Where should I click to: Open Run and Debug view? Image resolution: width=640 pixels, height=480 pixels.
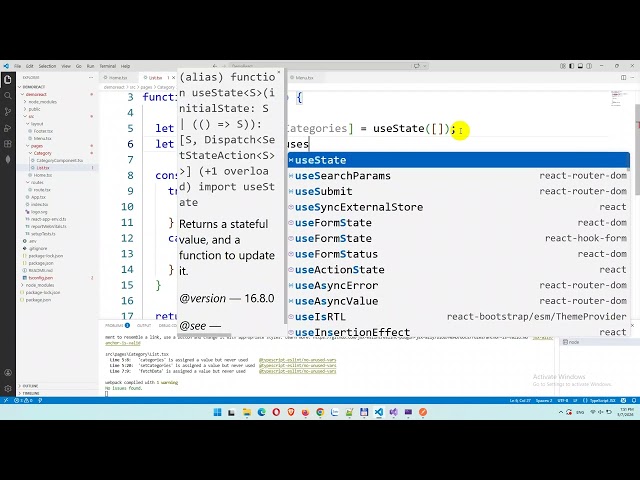[8, 128]
